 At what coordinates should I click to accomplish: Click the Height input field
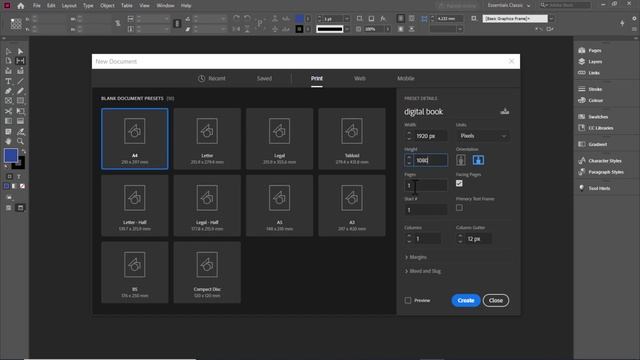pyautogui.click(x=430, y=160)
